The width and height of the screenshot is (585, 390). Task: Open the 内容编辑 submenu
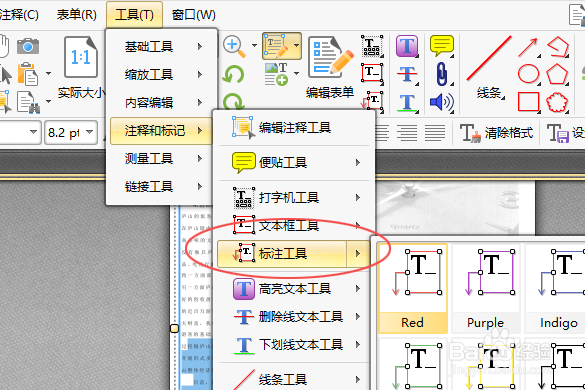pyautogui.click(x=162, y=103)
